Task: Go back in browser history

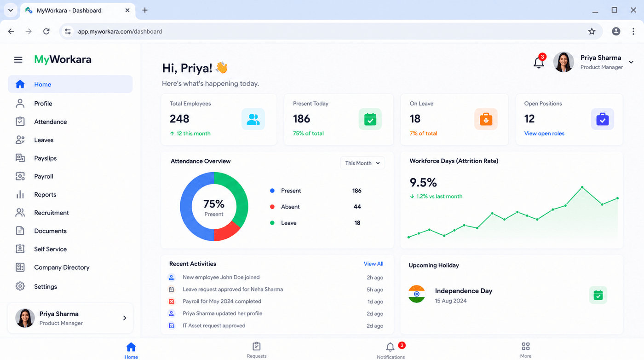Action: tap(11, 31)
